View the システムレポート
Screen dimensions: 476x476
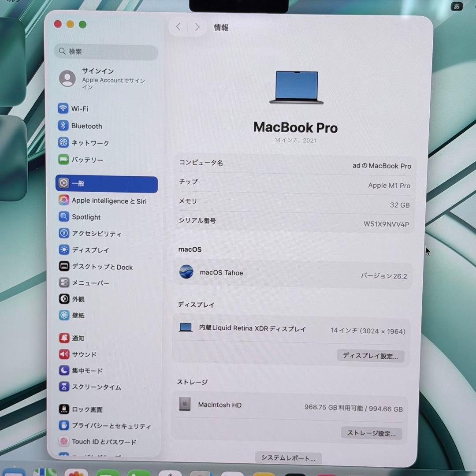288,457
